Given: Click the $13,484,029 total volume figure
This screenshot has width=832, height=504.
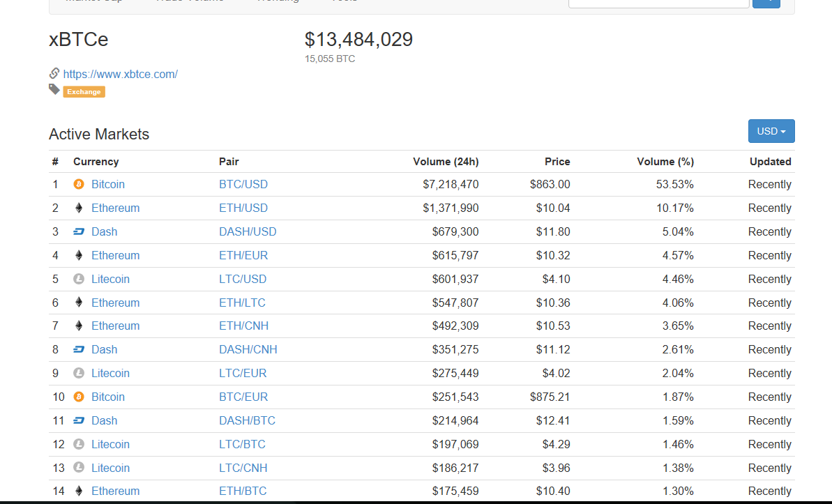Looking at the screenshot, I should click(x=358, y=39).
